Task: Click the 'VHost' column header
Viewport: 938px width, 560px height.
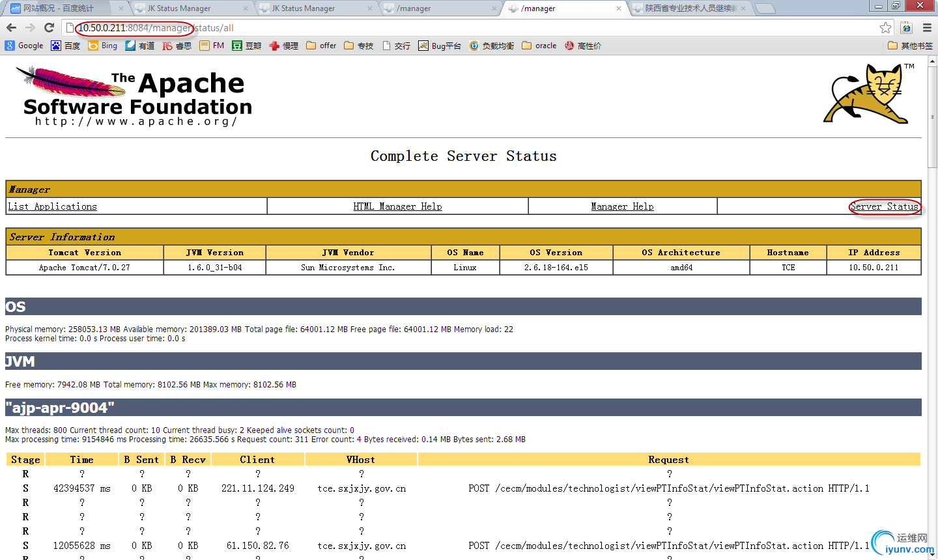Action: click(361, 460)
